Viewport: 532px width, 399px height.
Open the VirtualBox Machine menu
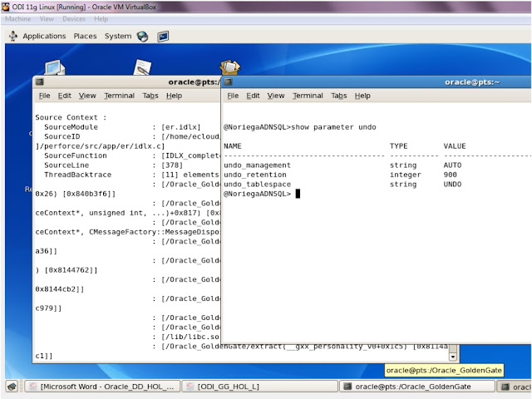coord(17,19)
